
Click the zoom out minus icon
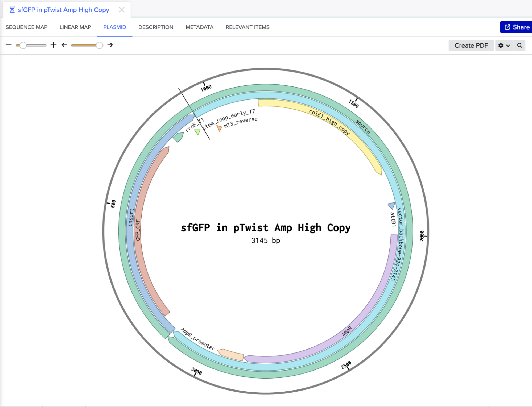[9, 45]
